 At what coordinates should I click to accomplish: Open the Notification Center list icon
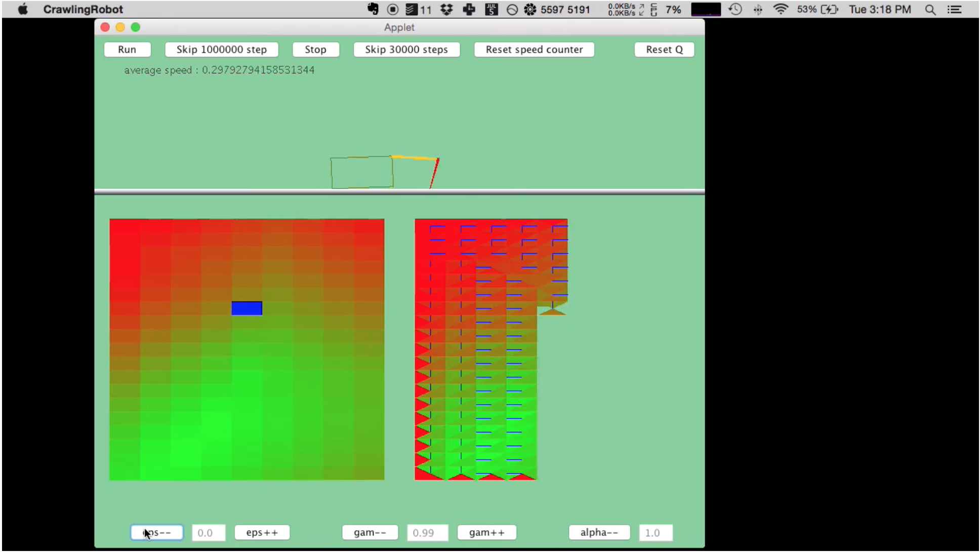coord(955,9)
